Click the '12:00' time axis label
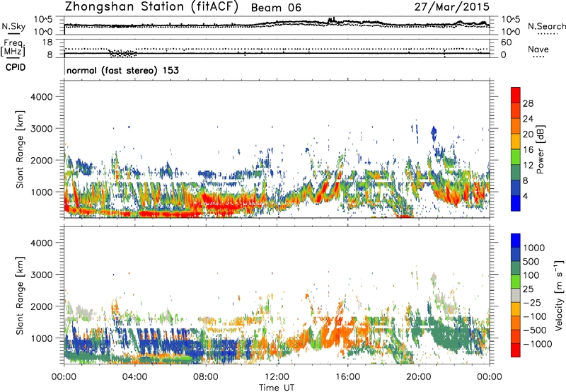Screen dimensions: 566x392 [277, 377]
